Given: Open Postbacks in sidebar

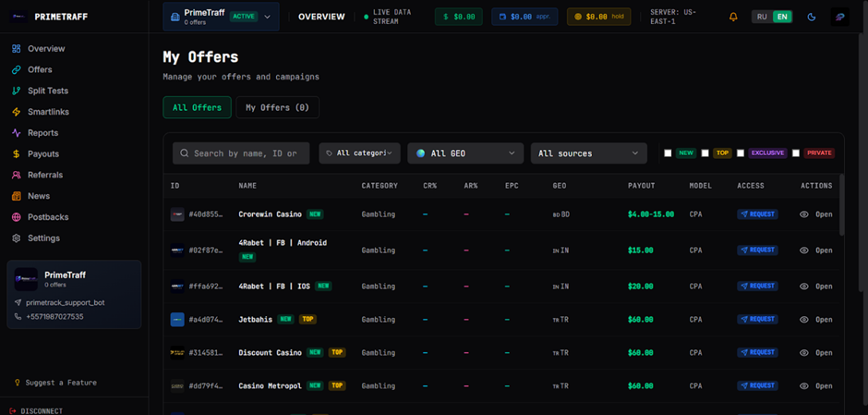Looking at the screenshot, I should 48,217.
